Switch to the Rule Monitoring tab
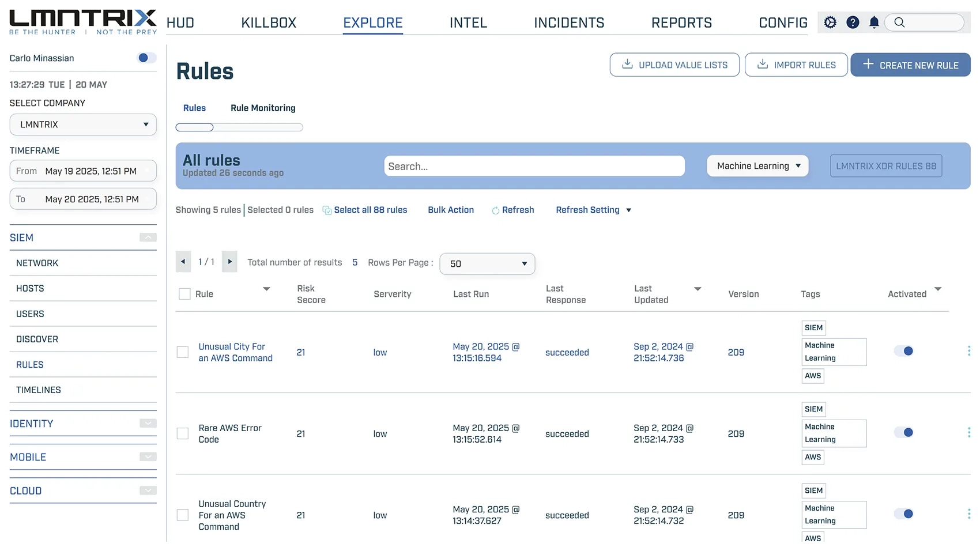Viewport: 980px width, 551px height. coord(263,108)
